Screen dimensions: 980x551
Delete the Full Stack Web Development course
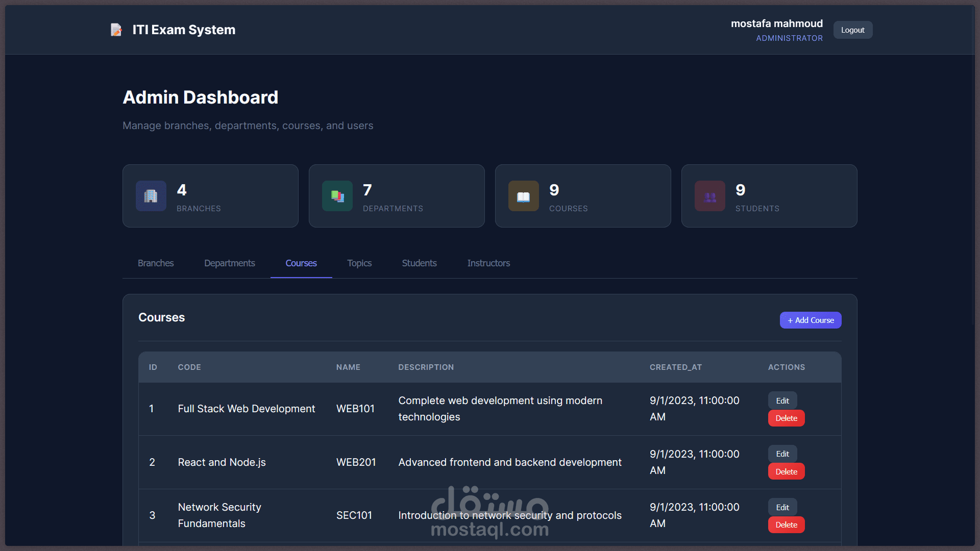pyautogui.click(x=786, y=418)
